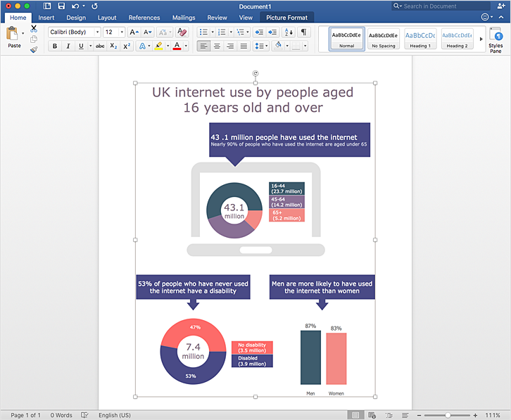The width and height of the screenshot is (511, 420).
Task: Click the Format Painter brush icon
Action: click(34, 49)
